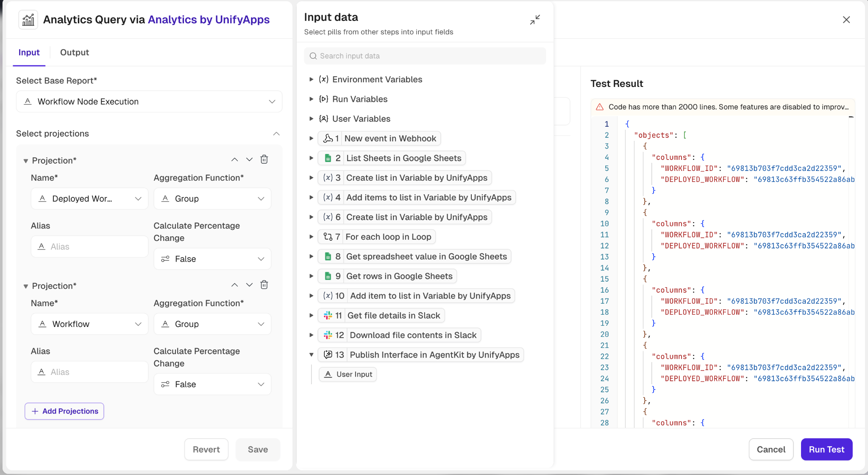This screenshot has width=868, height=475.
Task: Delete the first Projection with the trash icon
Action: pyautogui.click(x=264, y=159)
